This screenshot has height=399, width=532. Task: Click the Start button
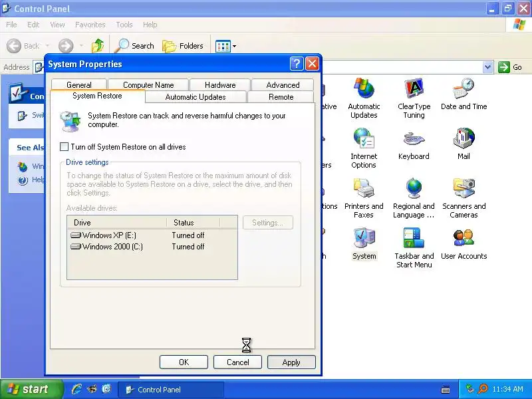pos(31,389)
